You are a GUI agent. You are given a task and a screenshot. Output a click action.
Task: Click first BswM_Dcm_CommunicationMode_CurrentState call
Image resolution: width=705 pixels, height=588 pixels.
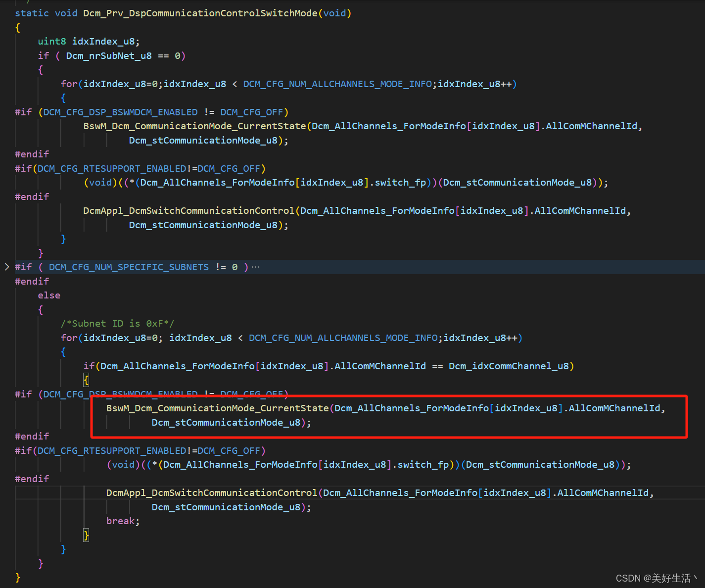click(x=194, y=126)
